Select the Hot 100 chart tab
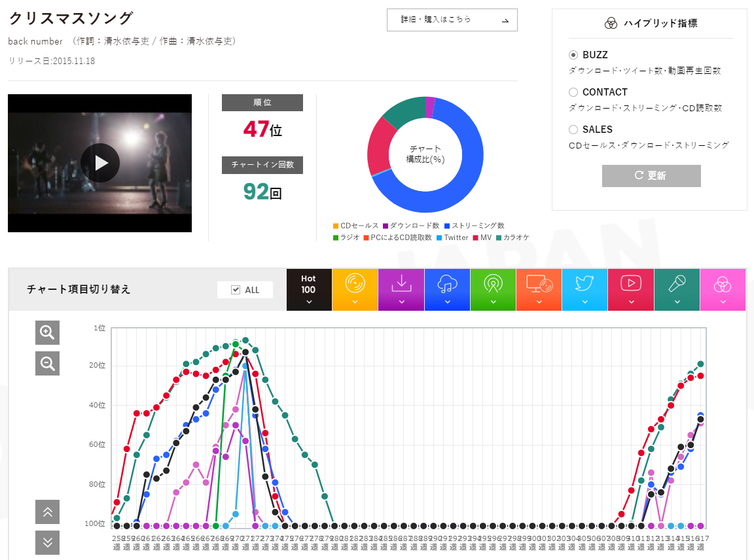The image size is (754, 560). (x=309, y=289)
